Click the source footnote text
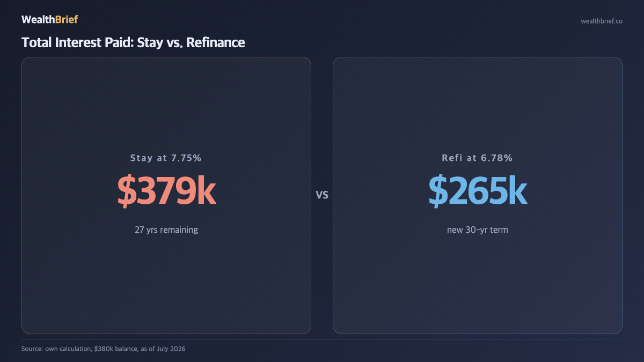 point(104,349)
